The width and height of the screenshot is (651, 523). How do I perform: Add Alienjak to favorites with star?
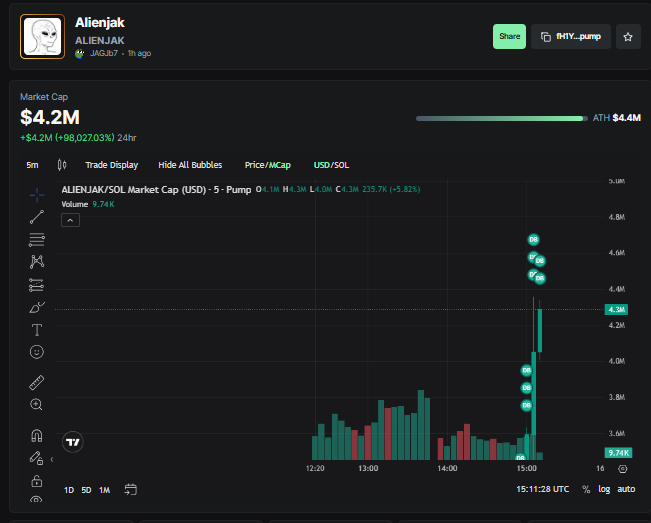click(628, 37)
